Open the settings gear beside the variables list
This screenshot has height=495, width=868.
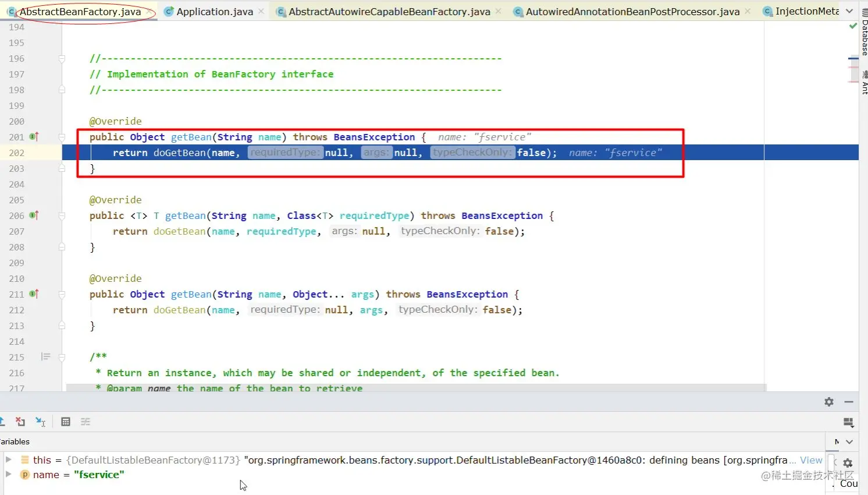coord(848,463)
